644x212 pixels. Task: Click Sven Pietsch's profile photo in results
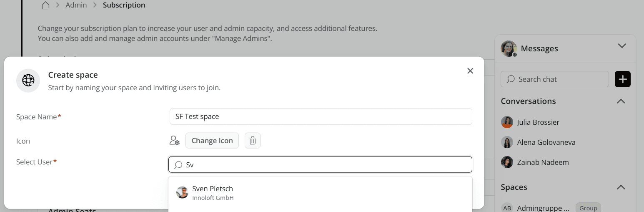182,192
